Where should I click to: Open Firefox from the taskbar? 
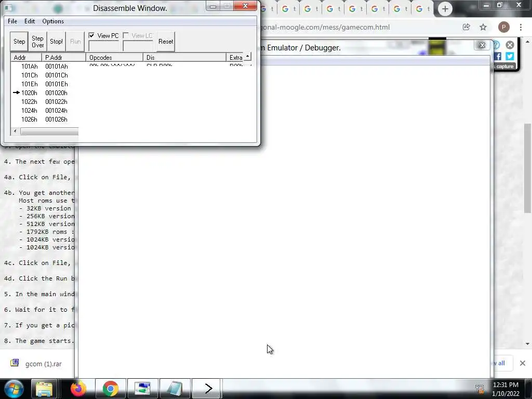point(78,389)
